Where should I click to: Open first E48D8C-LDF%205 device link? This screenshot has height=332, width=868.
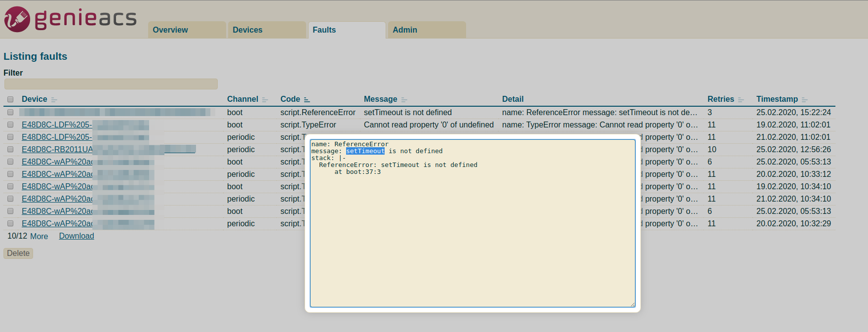click(x=56, y=125)
